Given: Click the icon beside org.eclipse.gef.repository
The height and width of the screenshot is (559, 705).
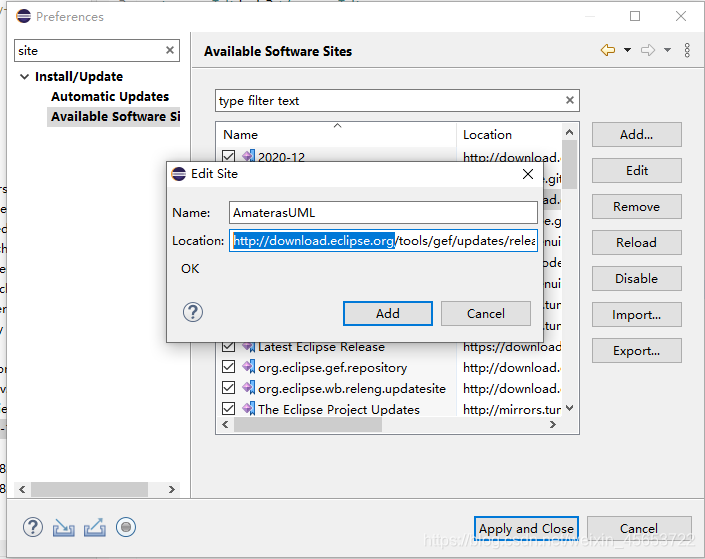Looking at the screenshot, I should coord(249,367).
